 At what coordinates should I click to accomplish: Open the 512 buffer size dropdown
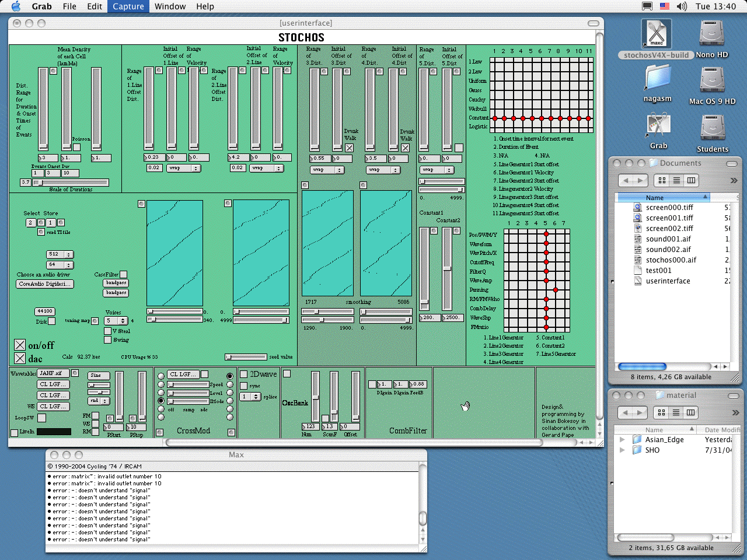click(x=60, y=254)
